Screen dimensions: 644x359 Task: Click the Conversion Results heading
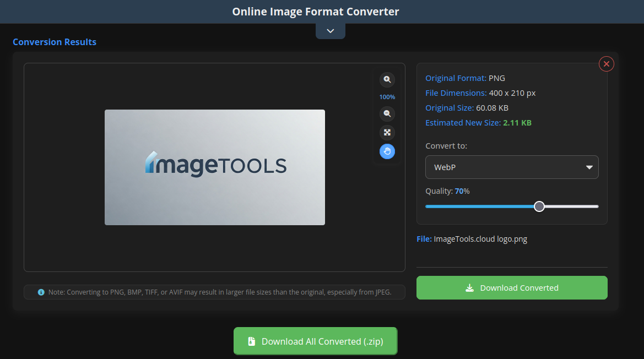click(x=55, y=42)
